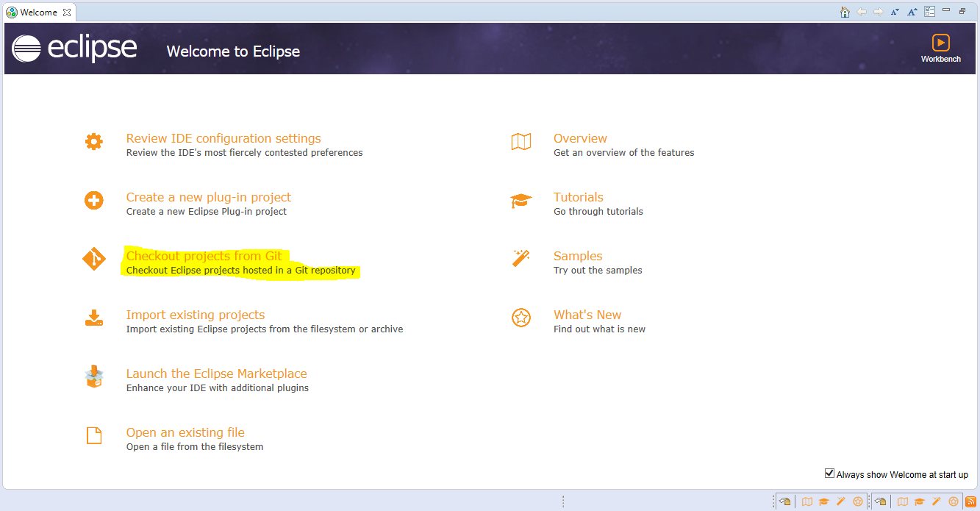Click text 'Review the IDE's most fiercely contested preferences'

(245, 153)
